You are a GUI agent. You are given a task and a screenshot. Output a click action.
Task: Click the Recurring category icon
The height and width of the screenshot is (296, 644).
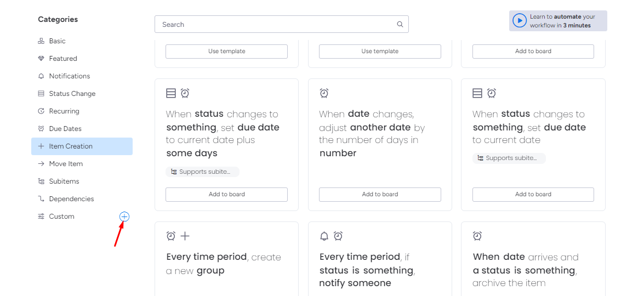41,111
